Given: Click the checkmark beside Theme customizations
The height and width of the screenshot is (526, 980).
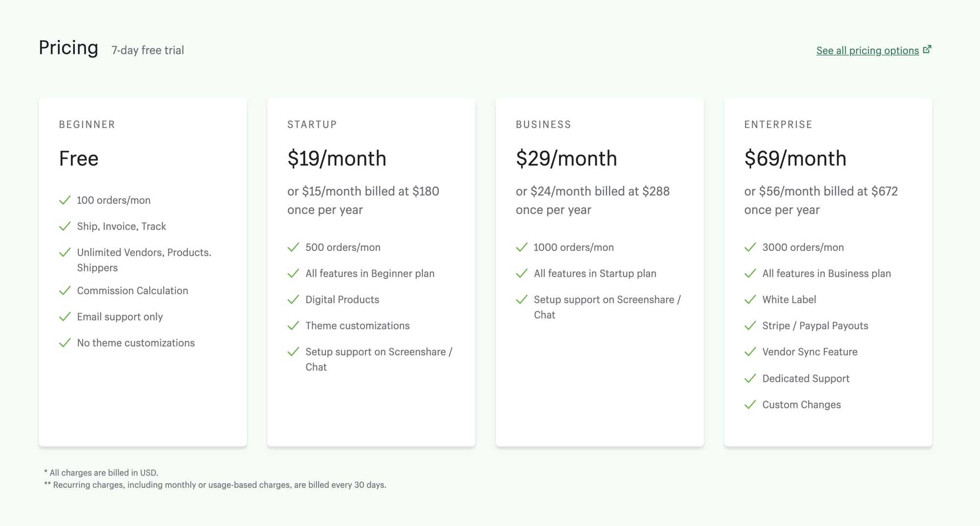Looking at the screenshot, I should tap(293, 326).
